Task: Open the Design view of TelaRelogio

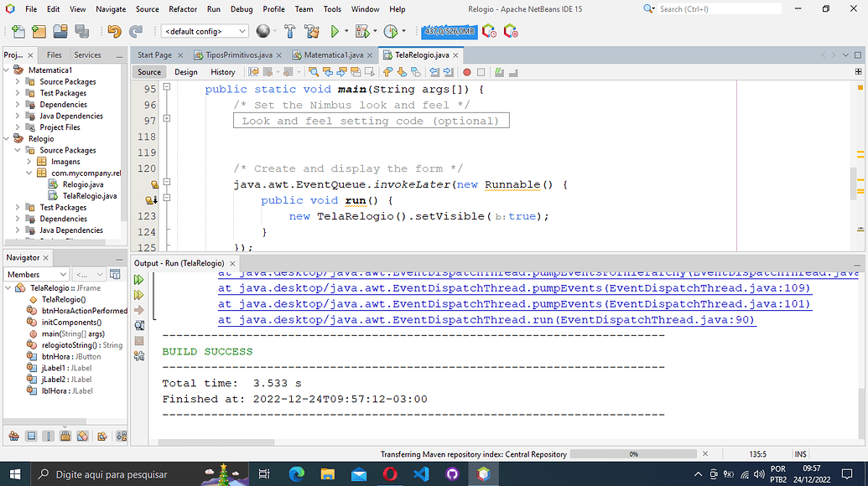Action: pos(185,72)
